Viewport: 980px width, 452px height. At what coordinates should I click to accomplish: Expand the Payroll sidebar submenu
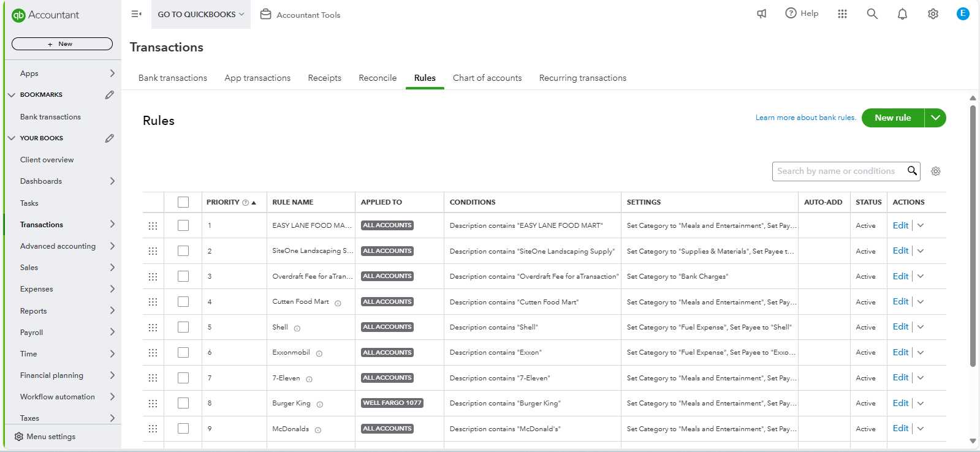112,332
